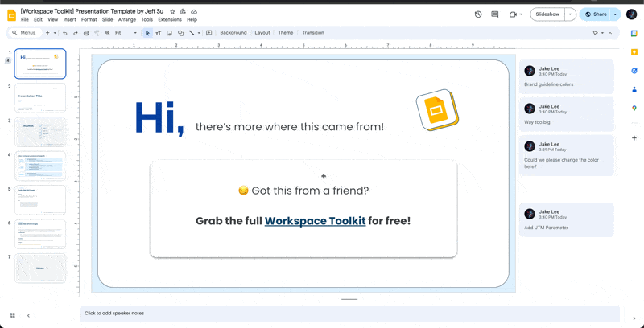Open Google Tasks side panel
644x328 pixels.
point(634,71)
